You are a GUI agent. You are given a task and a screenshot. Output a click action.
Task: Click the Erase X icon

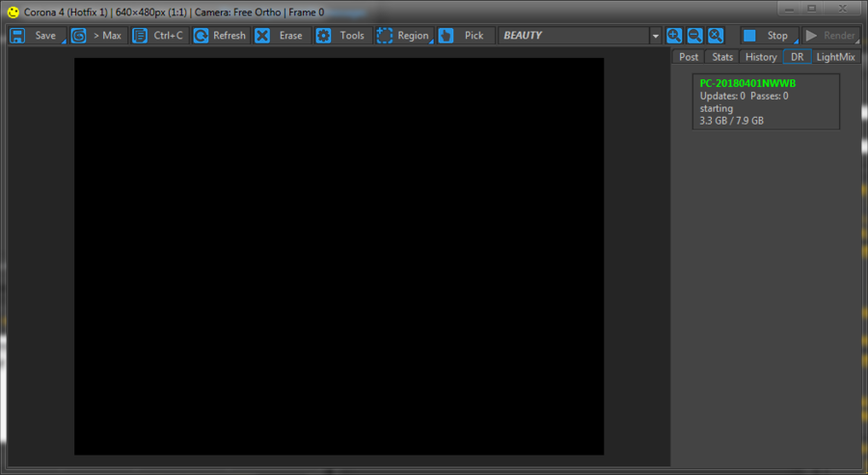(262, 36)
